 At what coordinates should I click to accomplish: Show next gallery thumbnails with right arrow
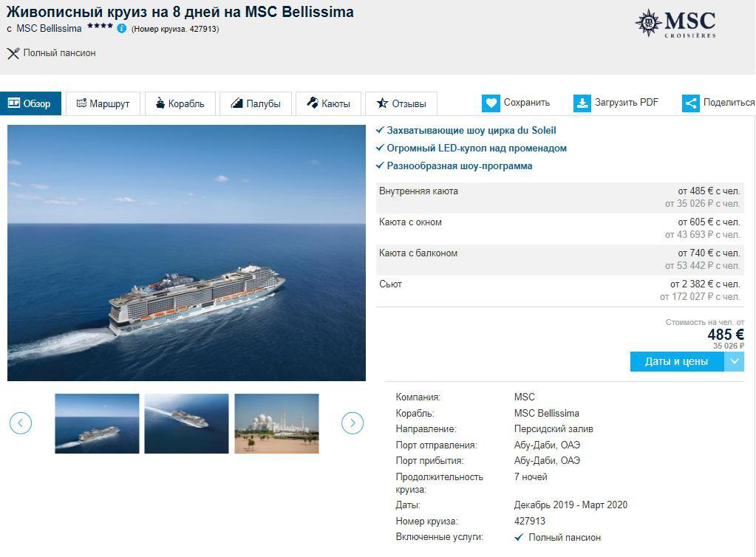[353, 423]
